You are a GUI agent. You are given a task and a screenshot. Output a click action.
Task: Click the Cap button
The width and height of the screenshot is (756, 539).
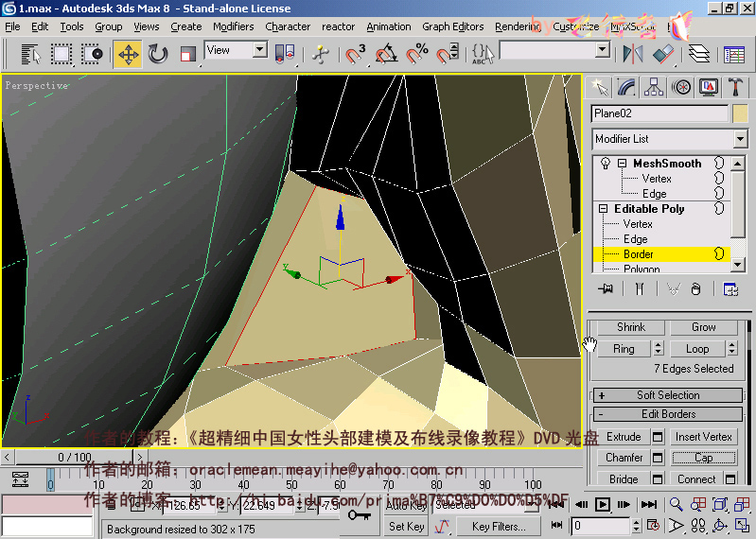(704, 458)
